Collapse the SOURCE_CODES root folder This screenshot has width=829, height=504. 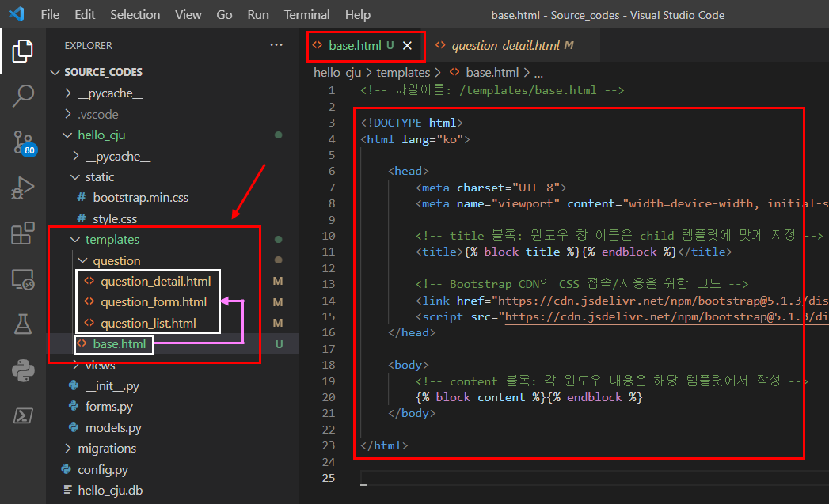(55, 72)
